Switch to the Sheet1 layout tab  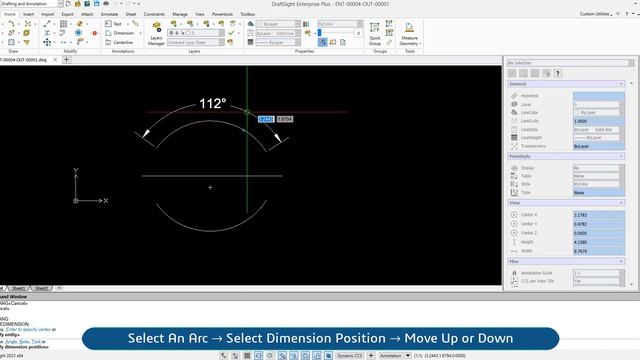18,288
